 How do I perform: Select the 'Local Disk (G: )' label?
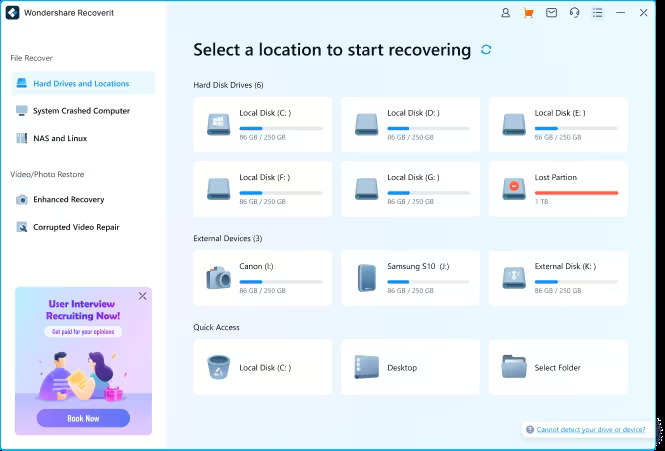coord(413,177)
